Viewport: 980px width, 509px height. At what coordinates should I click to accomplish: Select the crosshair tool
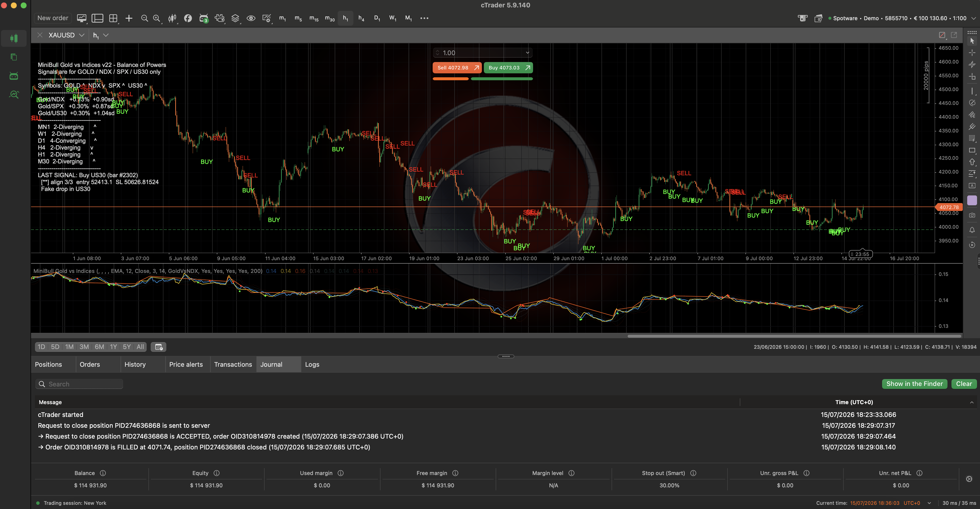click(972, 52)
